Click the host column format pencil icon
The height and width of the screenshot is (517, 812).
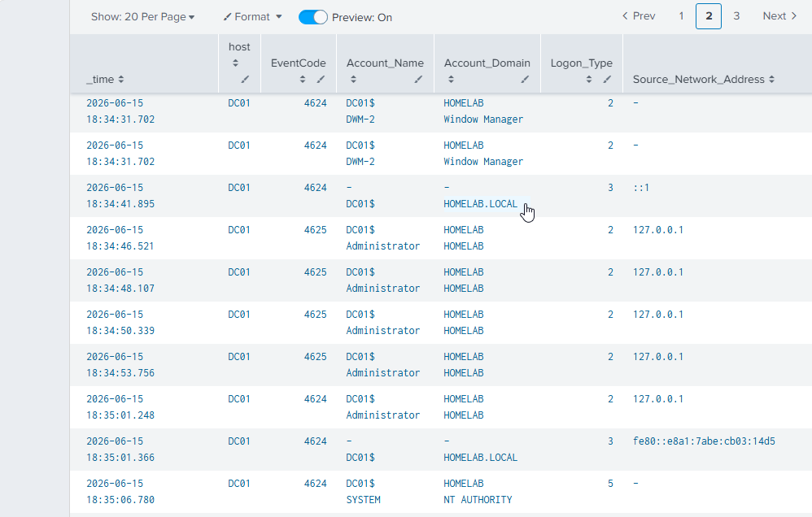245,79
